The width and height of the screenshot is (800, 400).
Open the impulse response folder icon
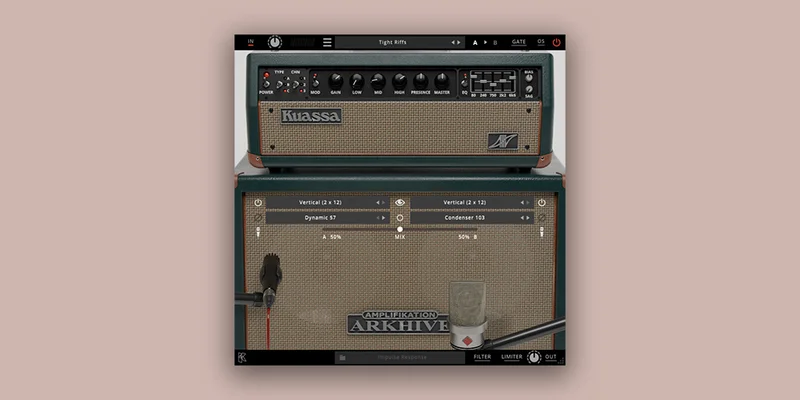[x=342, y=358]
